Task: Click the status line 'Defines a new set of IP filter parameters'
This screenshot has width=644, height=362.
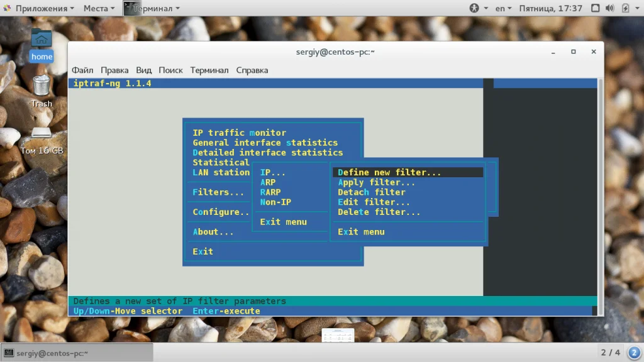Action: [179, 301]
